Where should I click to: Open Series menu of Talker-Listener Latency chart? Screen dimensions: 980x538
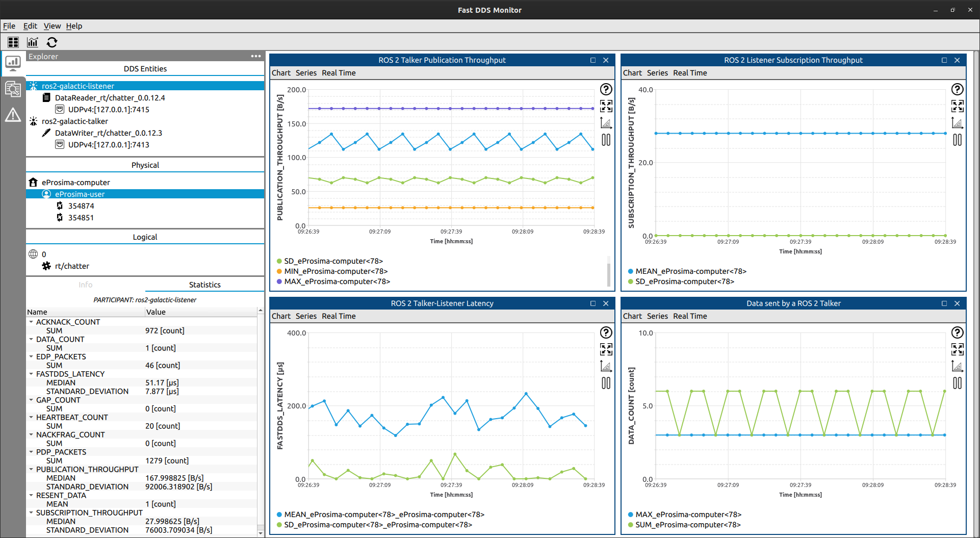pyautogui.click(x=306, y=316)
